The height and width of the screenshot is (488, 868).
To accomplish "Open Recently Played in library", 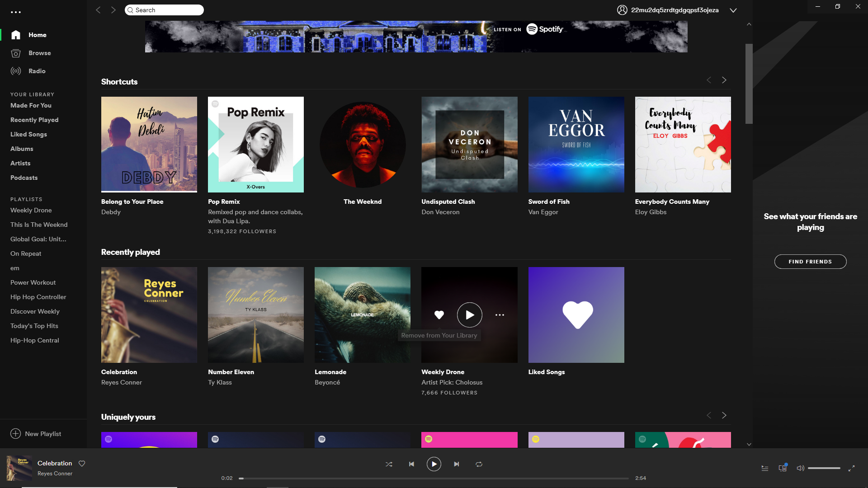I will (x=34, y=120).
